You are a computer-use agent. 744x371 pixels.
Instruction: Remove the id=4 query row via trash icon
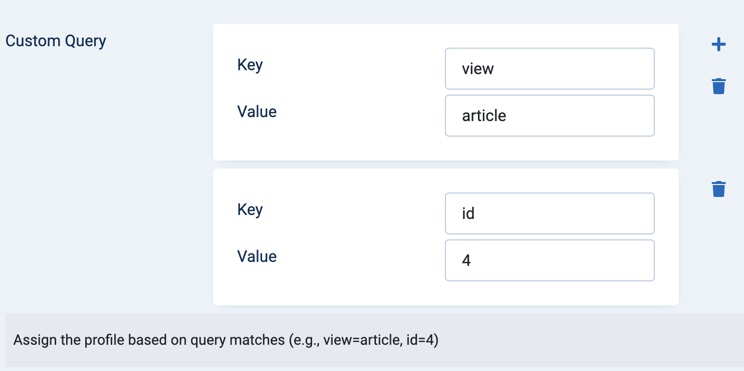tap(718, 189)
